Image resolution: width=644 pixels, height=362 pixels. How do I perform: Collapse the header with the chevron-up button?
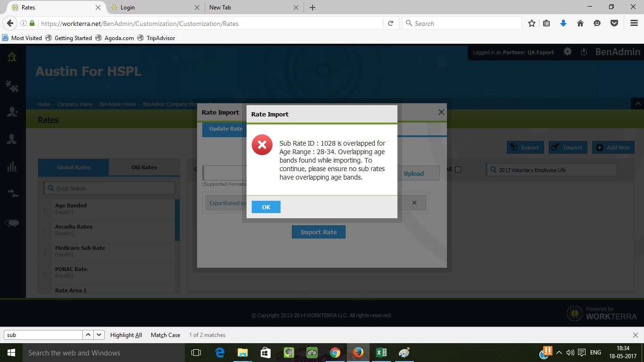click(637, 103)
